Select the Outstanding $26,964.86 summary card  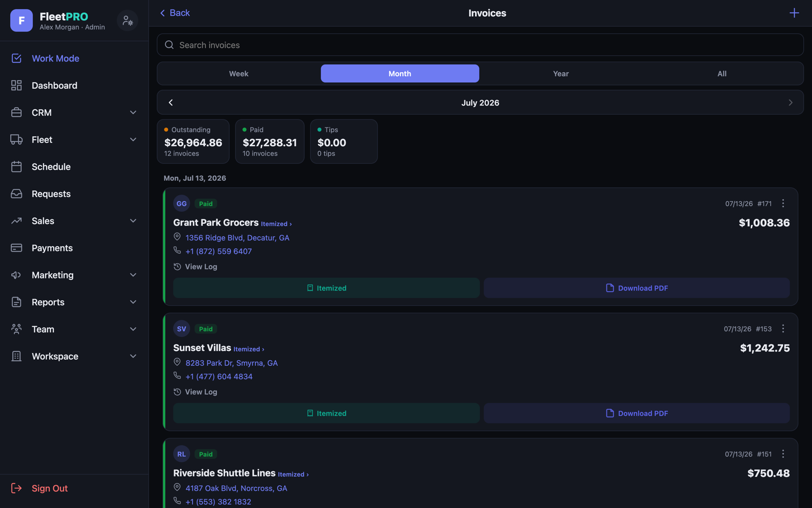tap(193, 141)
